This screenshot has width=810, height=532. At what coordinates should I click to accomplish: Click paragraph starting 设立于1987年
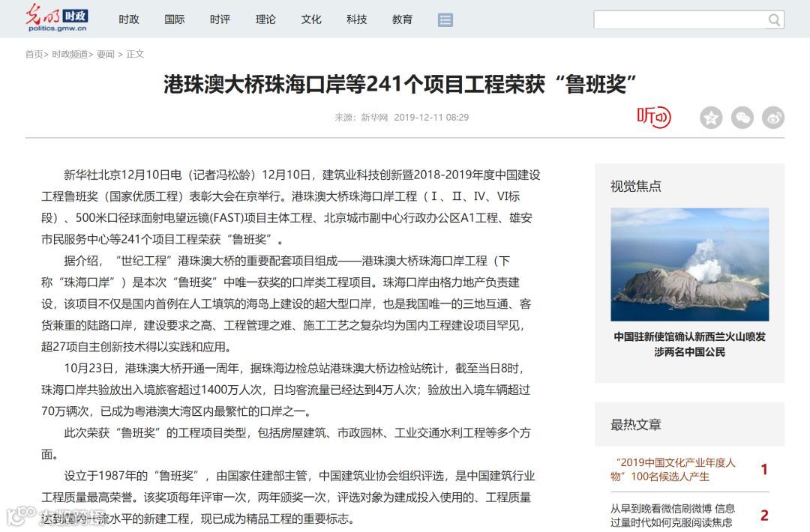(288, 497)
